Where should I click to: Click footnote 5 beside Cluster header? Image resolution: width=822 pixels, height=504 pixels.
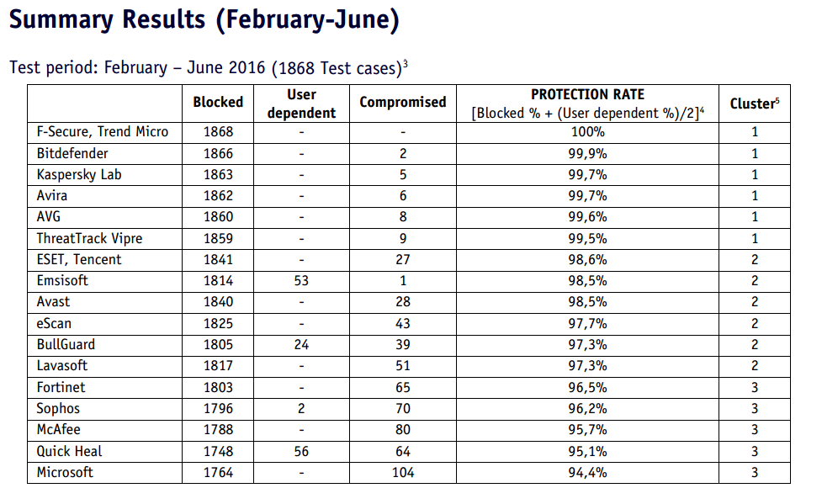[x=777, y=99]
